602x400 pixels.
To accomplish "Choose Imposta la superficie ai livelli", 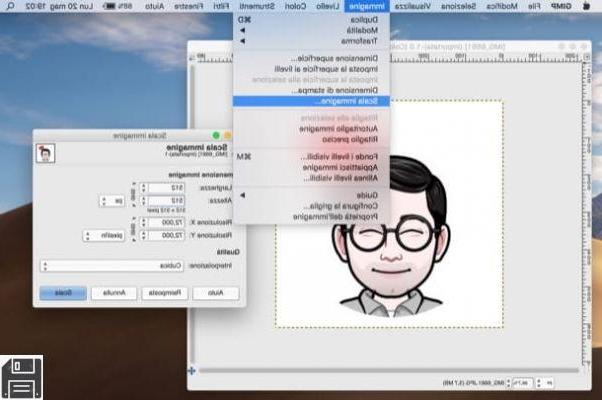I will 311,69.
